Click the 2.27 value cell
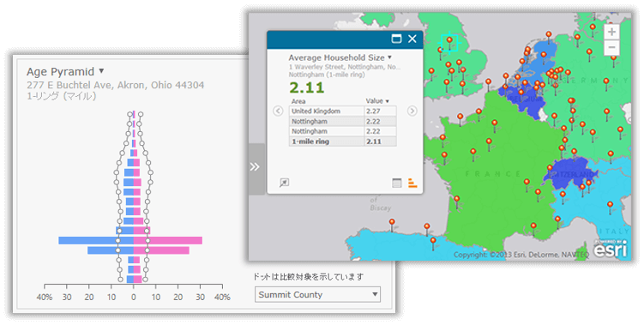The image size is (644, 325). tap(381, 111)
